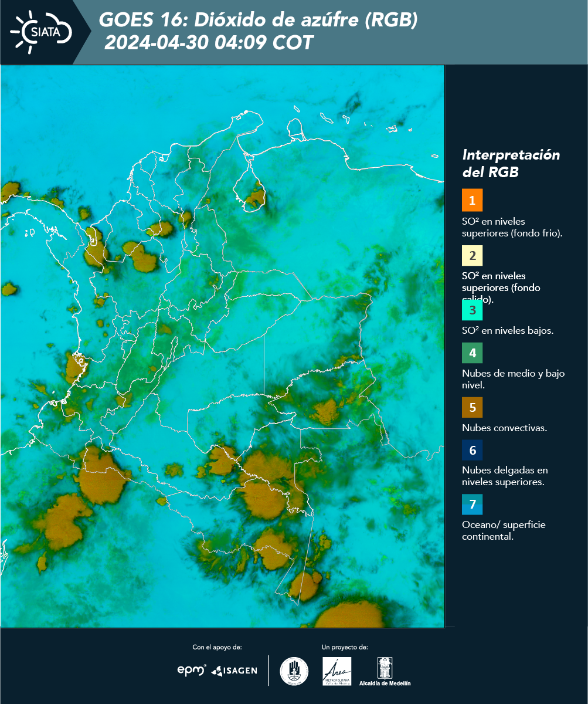Select pale yellow swatch number 2

point(472,256)
